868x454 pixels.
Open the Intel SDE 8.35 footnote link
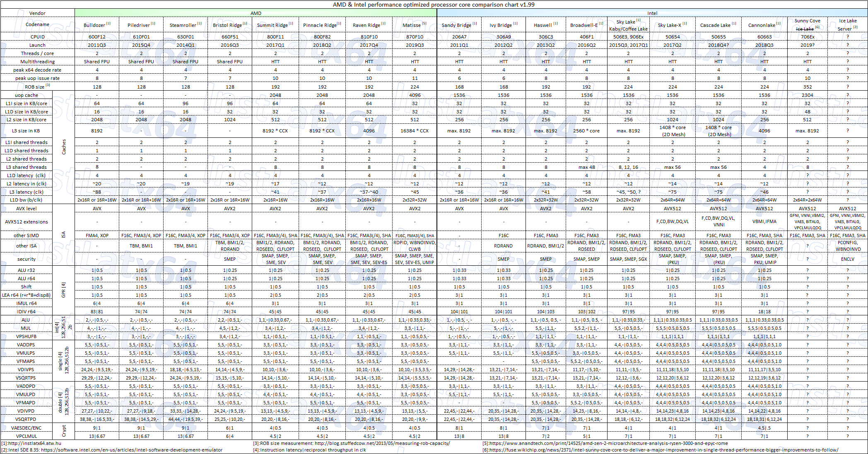tap(132, 450)
